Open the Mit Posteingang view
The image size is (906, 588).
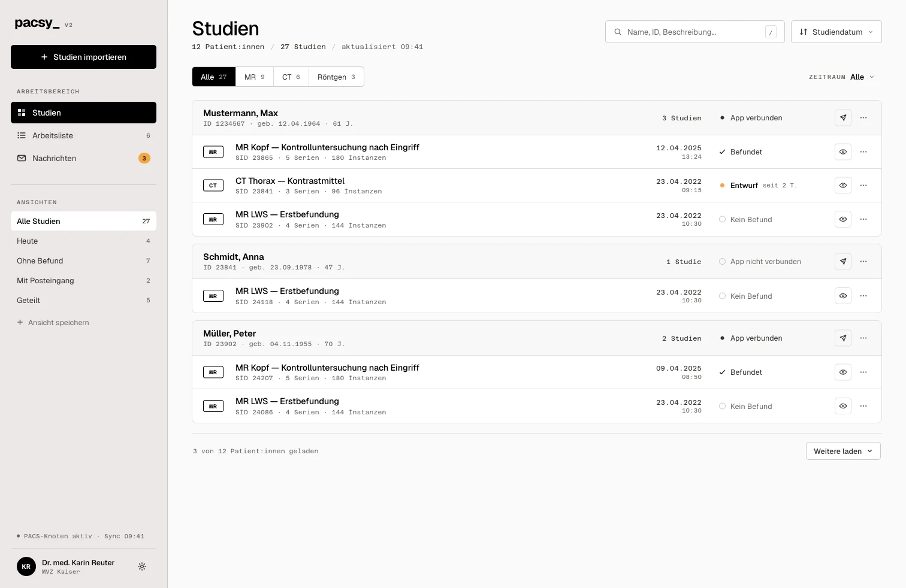click(x=83, y=281)
